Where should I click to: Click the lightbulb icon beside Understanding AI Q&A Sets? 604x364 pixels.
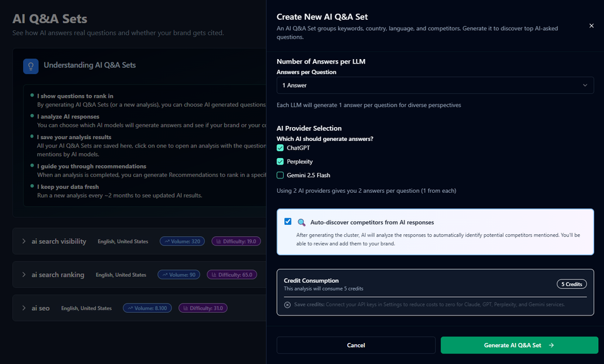tap(30, 66)
